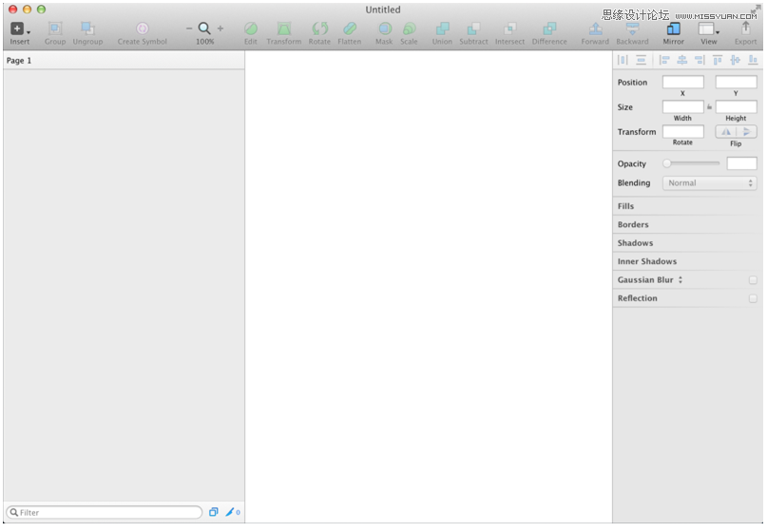Apply Intersect boolean operation

[509, 28]
